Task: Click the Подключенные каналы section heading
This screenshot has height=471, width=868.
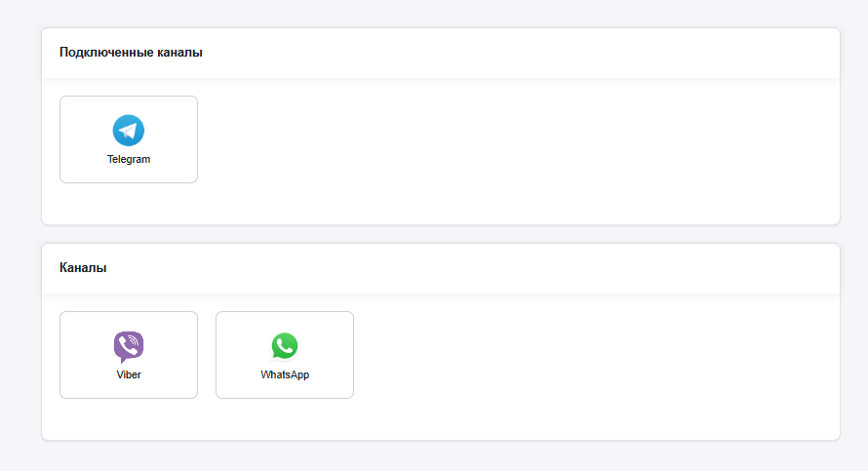Action: (x=131, y=52)
